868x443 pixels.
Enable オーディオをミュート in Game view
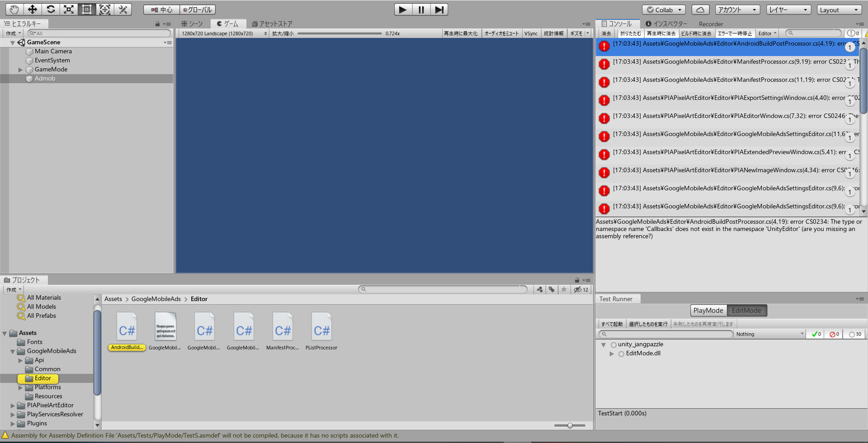pos(501,33)
